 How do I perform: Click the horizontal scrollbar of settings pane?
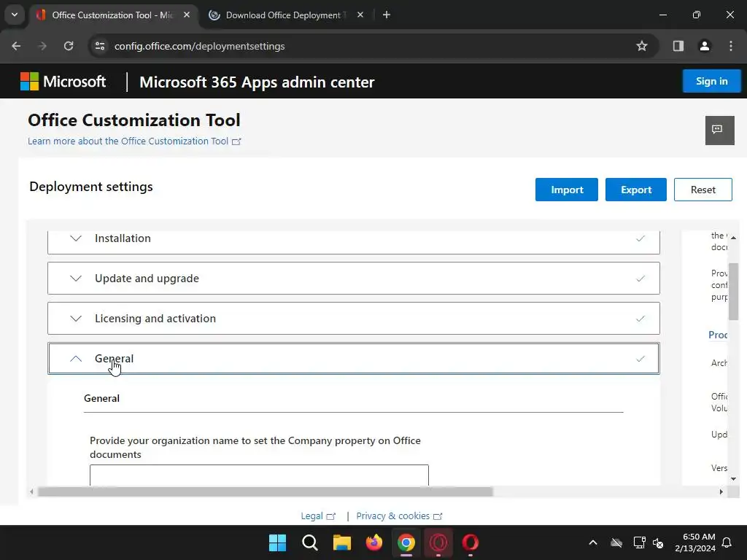(x=265, y=491)
